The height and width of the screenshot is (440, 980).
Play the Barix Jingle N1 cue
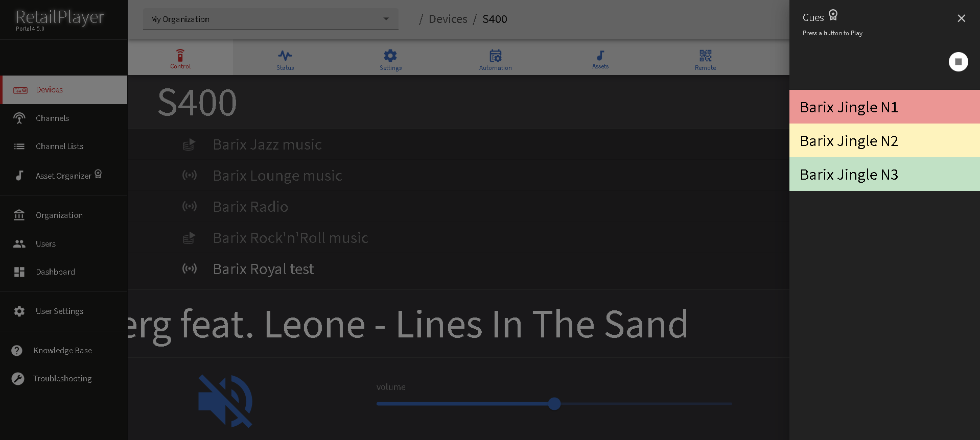pos(884,107)
